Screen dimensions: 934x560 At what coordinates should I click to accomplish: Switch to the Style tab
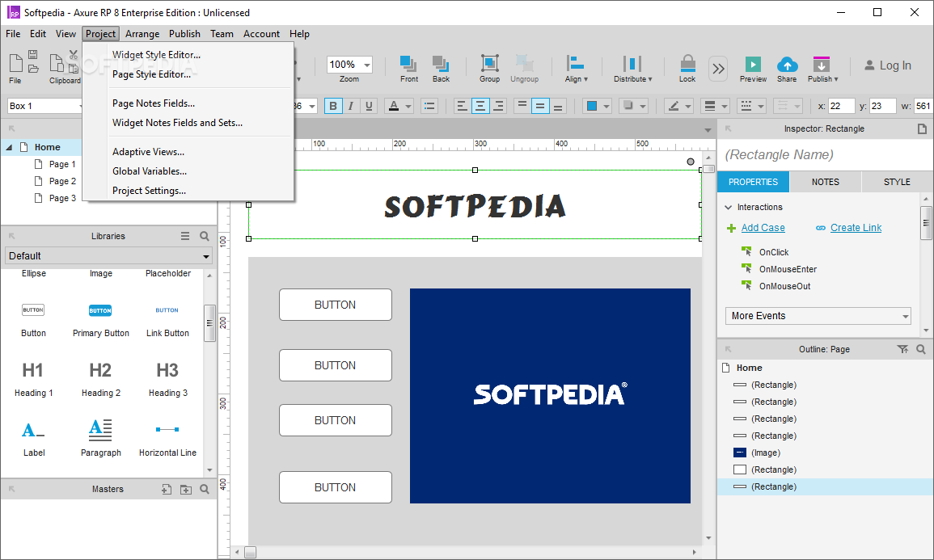[897, 182]
